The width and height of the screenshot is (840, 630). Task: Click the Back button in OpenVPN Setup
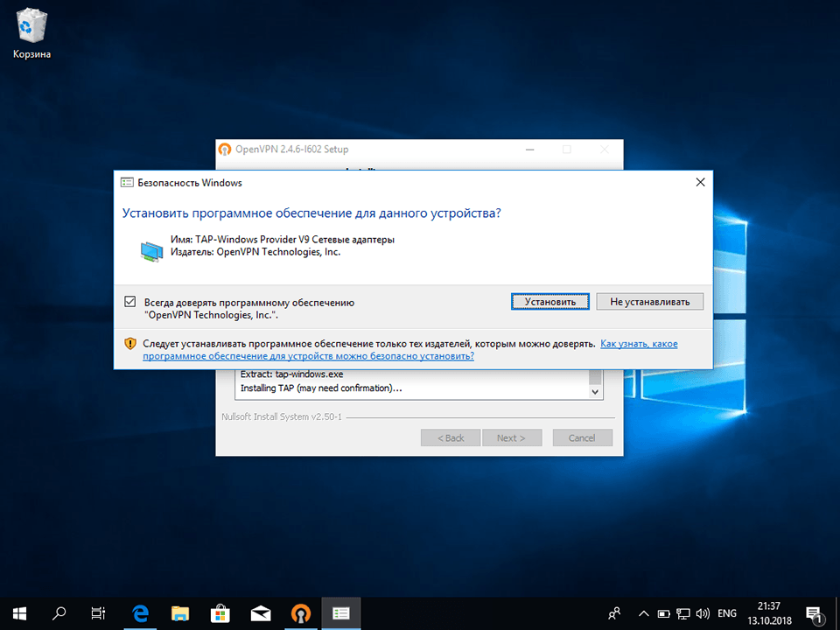pyautogui.click(x=451, y=437)
